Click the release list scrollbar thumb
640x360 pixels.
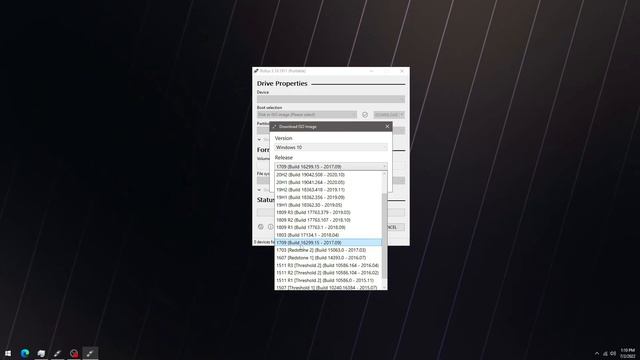click(x=384, y=236)
